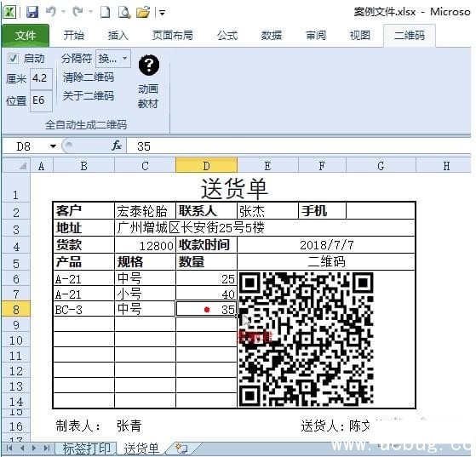Switch to the 公式 ribbon tab
This screenshot has height=457, width=476.
click(x=227, y=36)
